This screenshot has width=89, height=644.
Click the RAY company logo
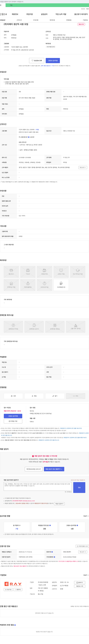[13, 584]
